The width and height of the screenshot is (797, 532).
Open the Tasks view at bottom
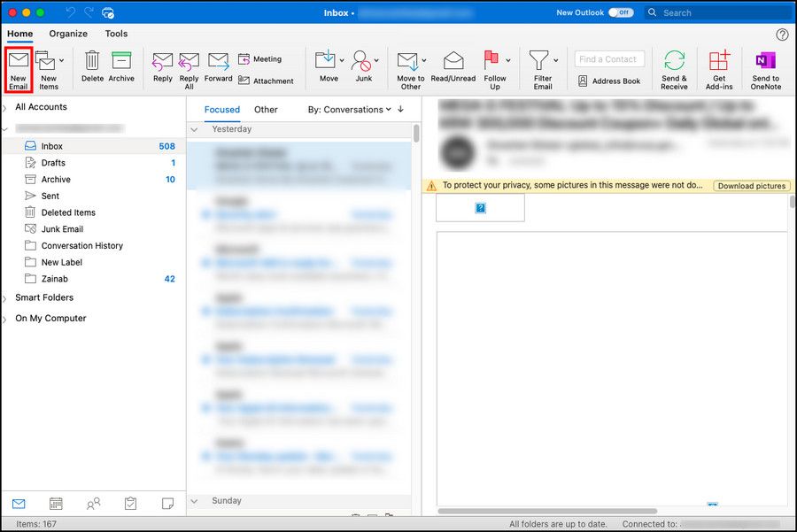pyautogui.click(x=131, y=504)
